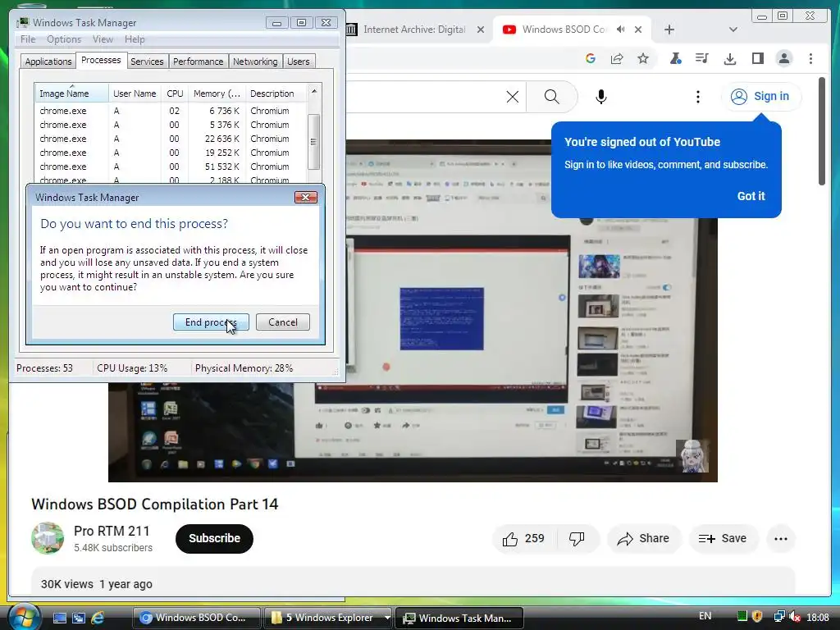This screenshot has width=840, height=630.
Task: Click the 18:08 system clock
Action: (x=818, y=618)
